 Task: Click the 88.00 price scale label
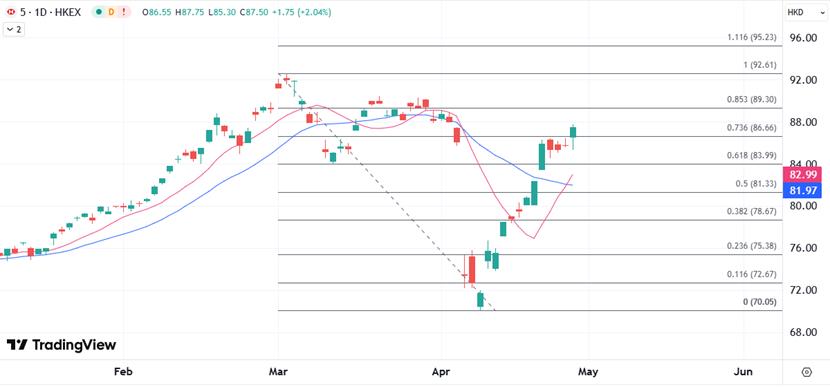802,122
